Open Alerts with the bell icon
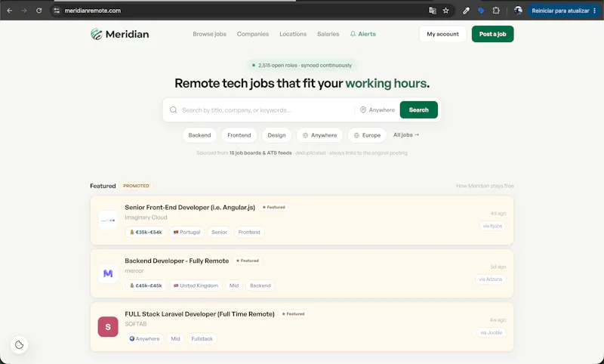 [x=362, y=34]
